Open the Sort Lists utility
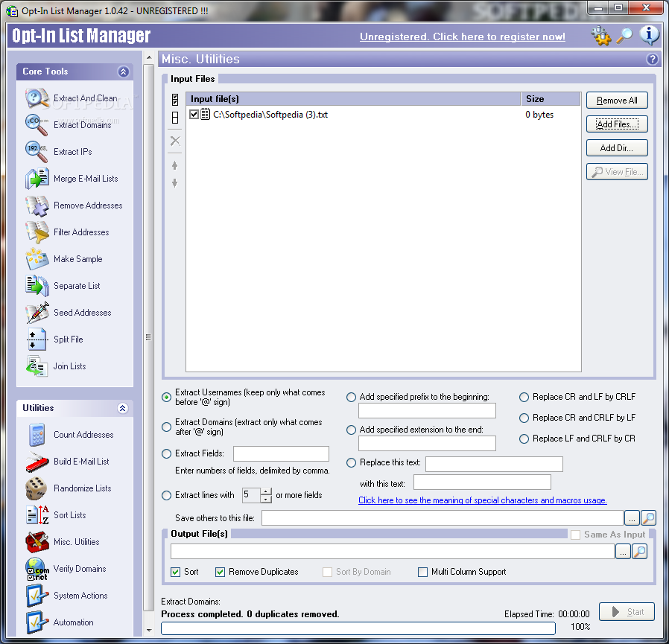 pyautogui.click(x=56, y=515)
